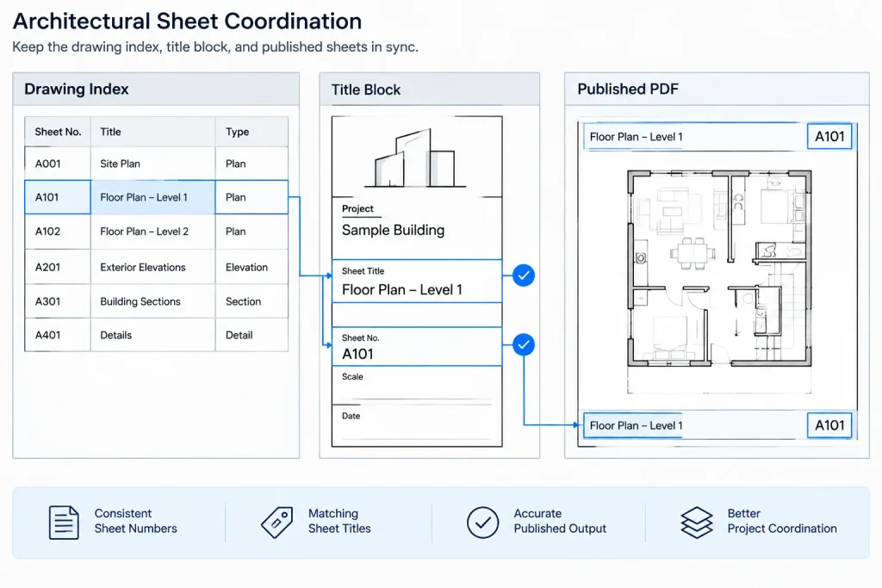Click the Published PDF panel header
Screen dimensions: 882x588
(x=717, y=89)
